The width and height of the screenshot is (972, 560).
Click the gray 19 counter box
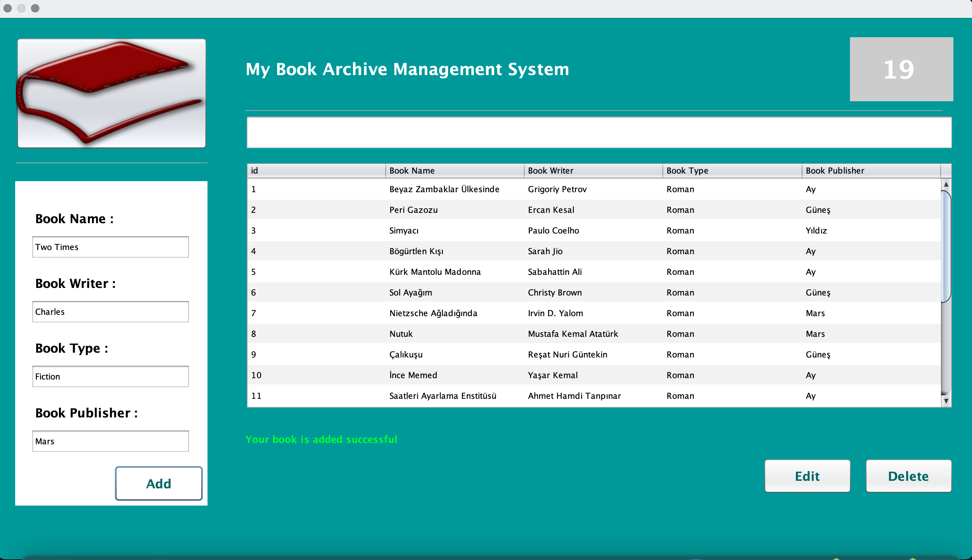pos(901,69)
